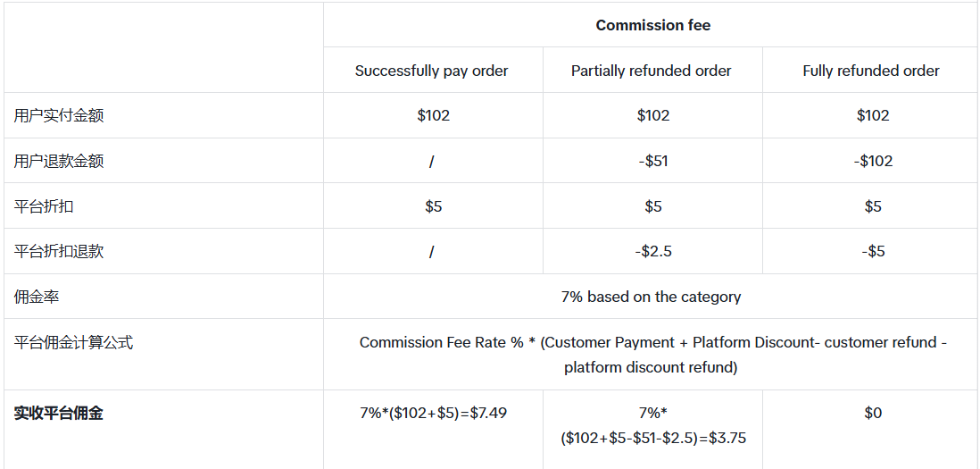The width and height of the screenshot is (980, 469).
Task: Click the 用户实付金额 row label
Action: (59, 116)
